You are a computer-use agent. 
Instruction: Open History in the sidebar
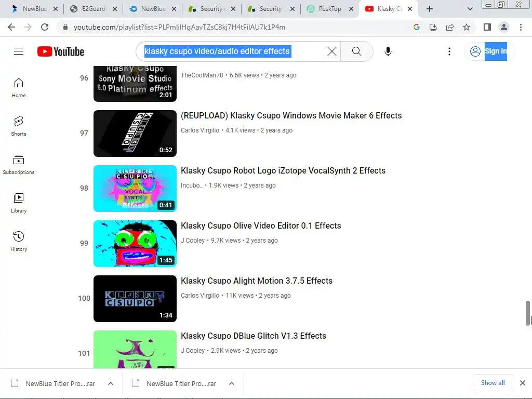pos(19,241)
